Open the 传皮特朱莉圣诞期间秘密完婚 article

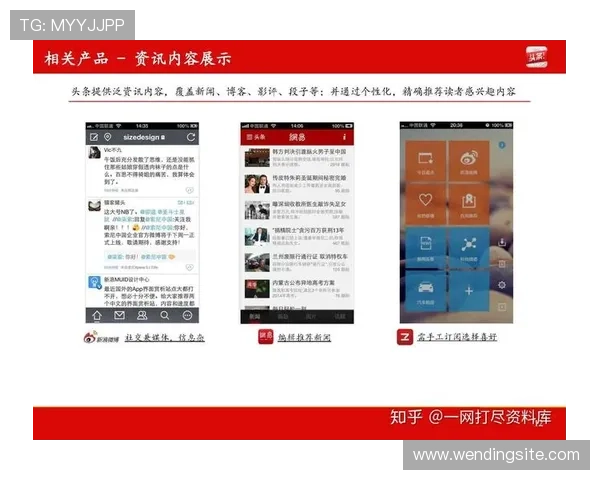point(297,184)
